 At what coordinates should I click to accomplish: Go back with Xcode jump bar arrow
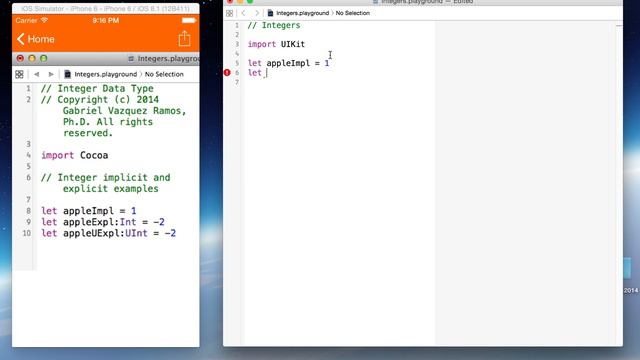[244, 13]
